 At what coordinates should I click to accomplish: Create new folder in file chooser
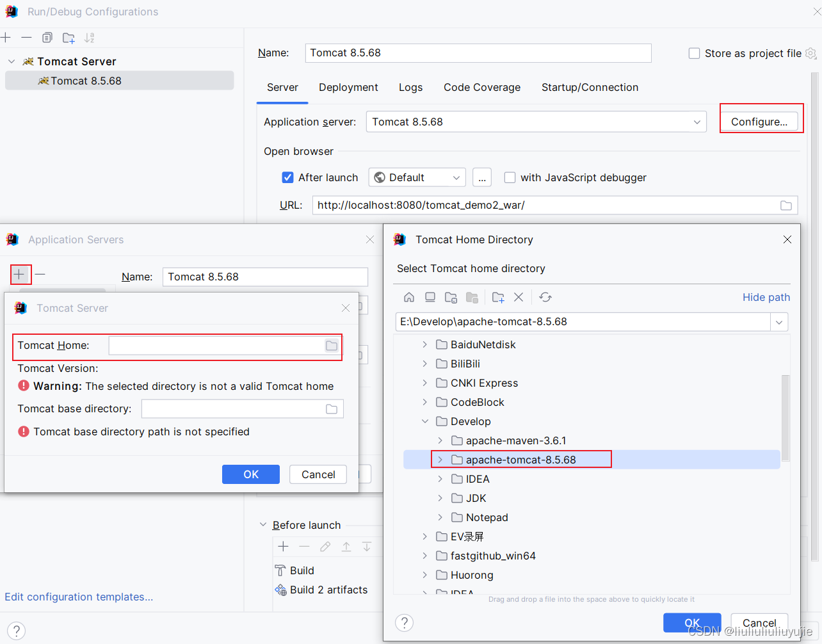[x=498, y=297]
